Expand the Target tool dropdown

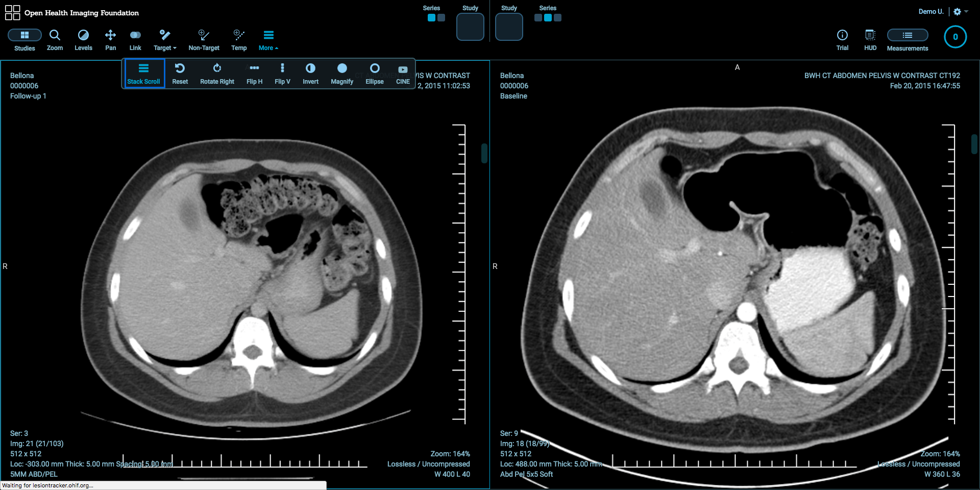(165, 40)
